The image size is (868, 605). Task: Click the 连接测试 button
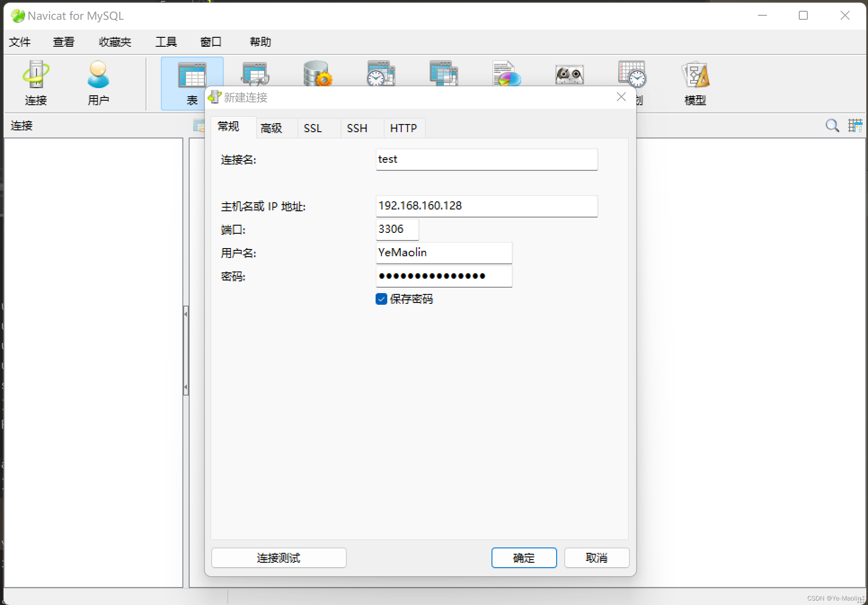click(279, 558)
